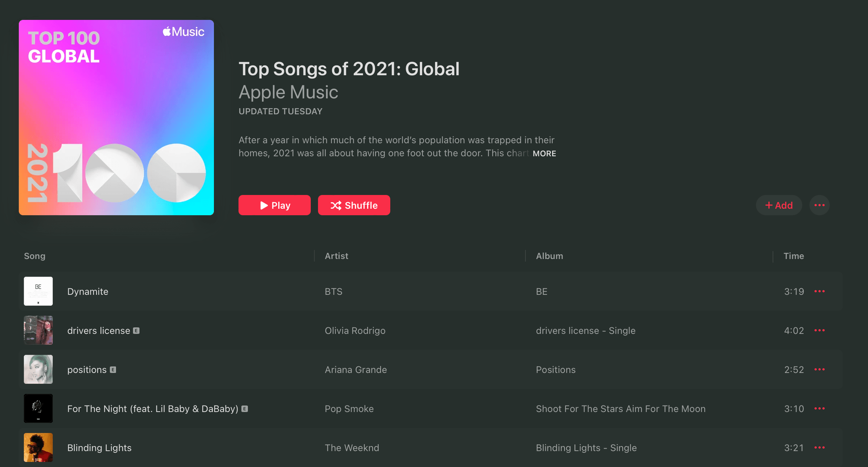Click the Time column header
The image size is (868, 467).
[794, 256]
